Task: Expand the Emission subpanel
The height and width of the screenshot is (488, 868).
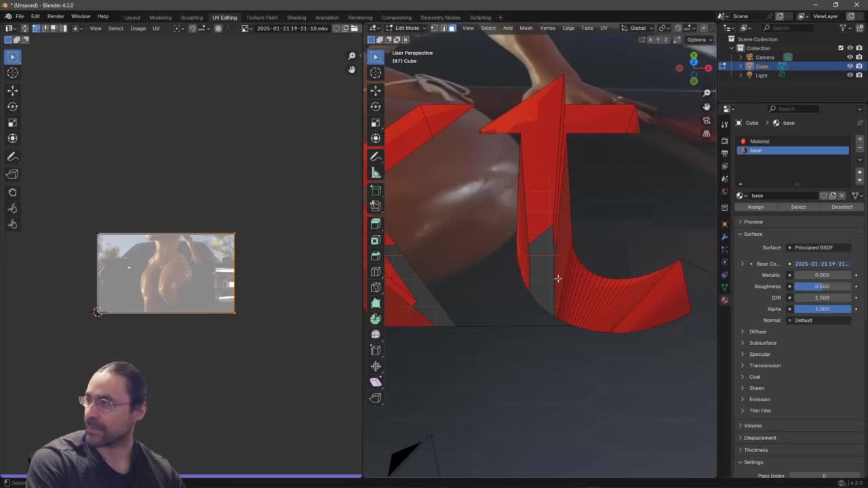Action: 759,399
